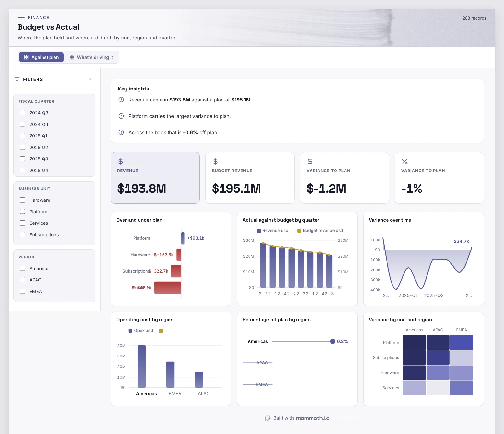504x434 pixels.
Task: Click the percent icon on Variance card
Action: [405, 161]
